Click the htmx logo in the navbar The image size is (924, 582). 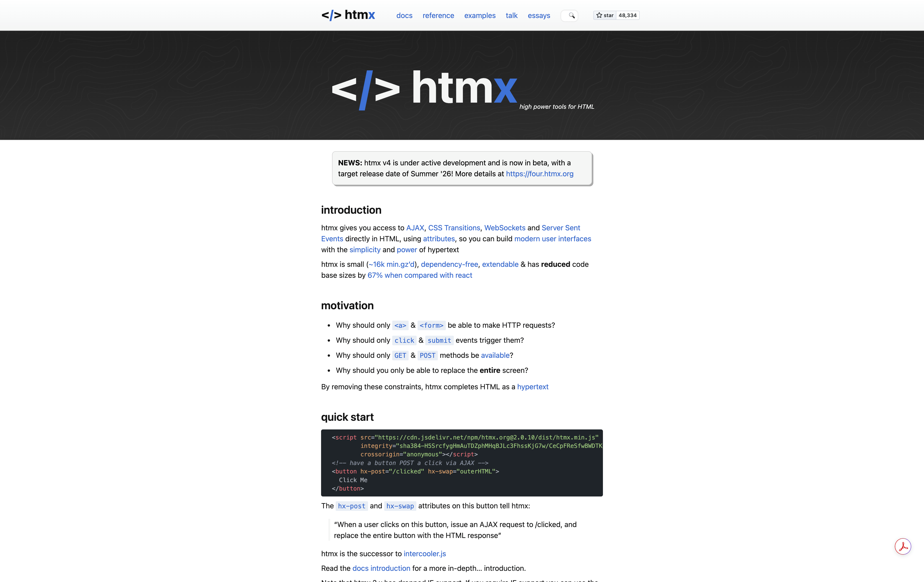tap(348, 15)
